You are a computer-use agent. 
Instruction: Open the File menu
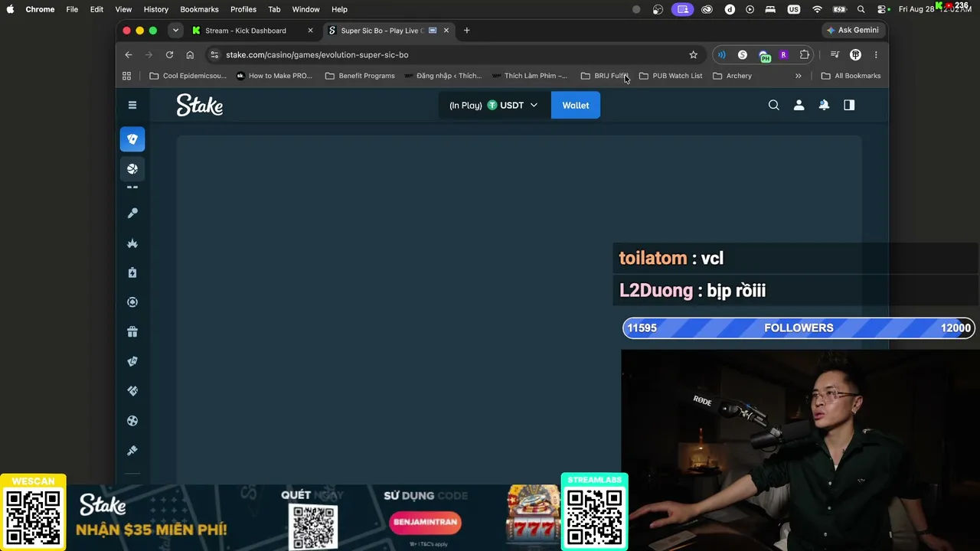(x=72, y=9)
